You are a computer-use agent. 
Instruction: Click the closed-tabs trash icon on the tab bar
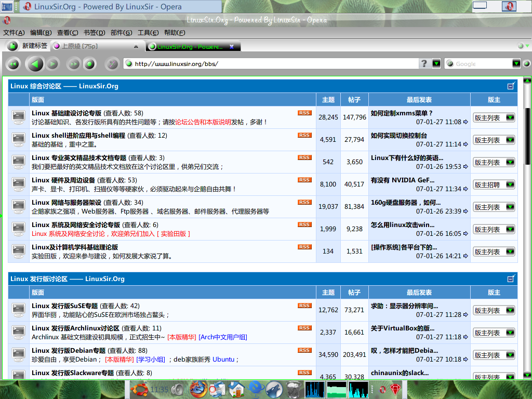pyautogui.click(x=521, y=46)
